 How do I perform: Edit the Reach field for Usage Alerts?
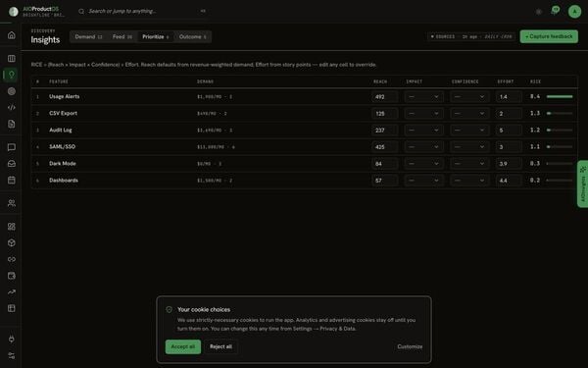[384, 97]
